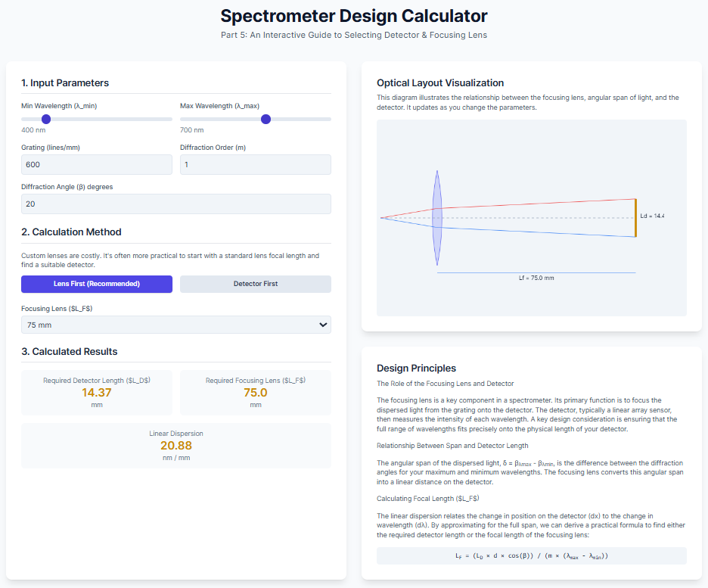Screen dimensions: 708x588
Task: Focus the Grating lines/mm input field
Action: point(97,164)
